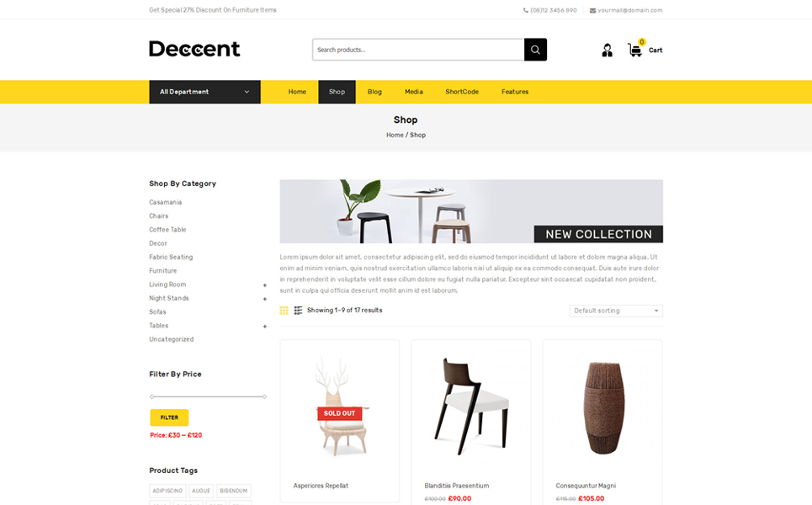Click the yellow FILTER button
This screenshot has width=812, height=505.
(169, 417)
